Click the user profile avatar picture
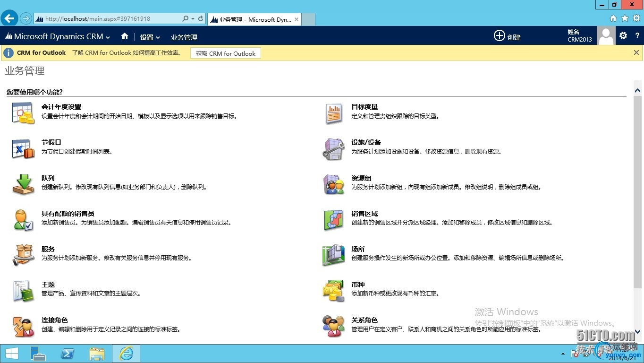644x363 pixels. tap(606, 36)
